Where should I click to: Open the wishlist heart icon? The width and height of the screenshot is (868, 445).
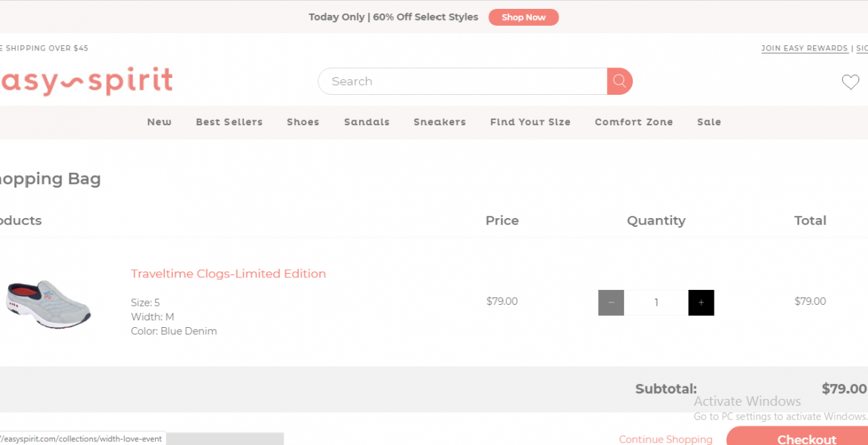(850, 82)
